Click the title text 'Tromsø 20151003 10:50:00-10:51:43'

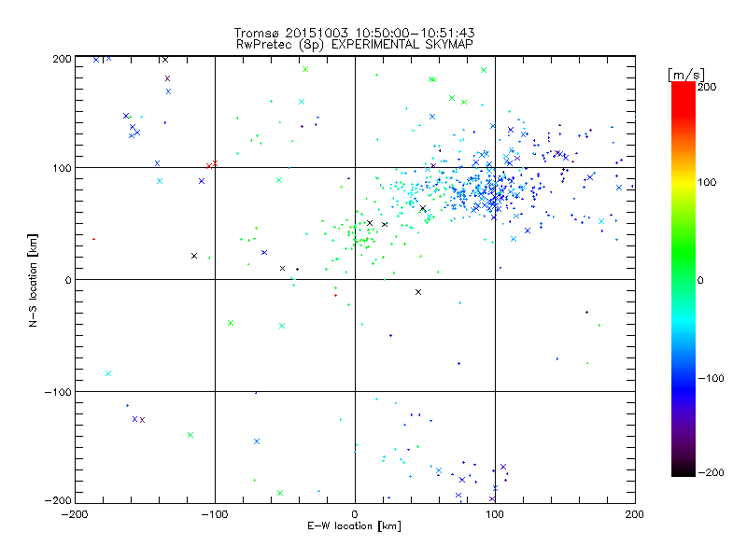(354, 33)
